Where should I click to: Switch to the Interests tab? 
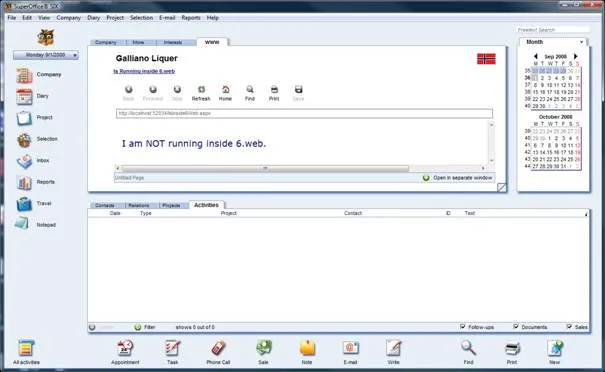173,42
